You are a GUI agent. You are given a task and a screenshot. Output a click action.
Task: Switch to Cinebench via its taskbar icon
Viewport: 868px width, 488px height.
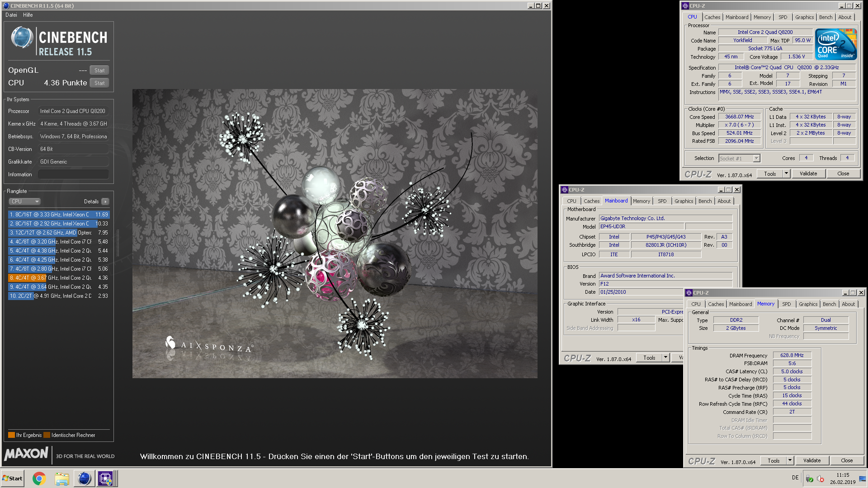click(x=84, y=479)
